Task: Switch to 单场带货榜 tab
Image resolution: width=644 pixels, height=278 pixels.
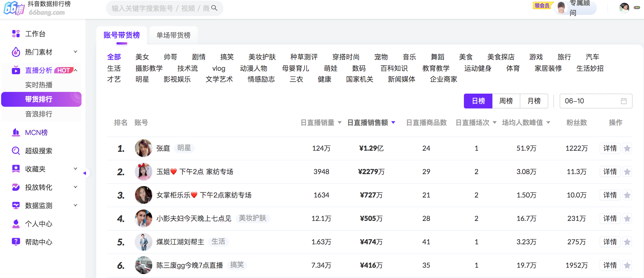Action: (174, 35)
